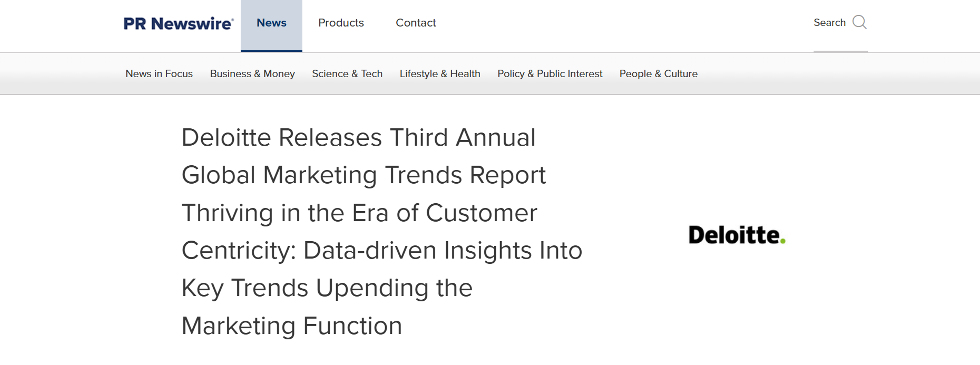980x365 pixels.
Task: Click the Search text label
Action: [x=830, y=22]
